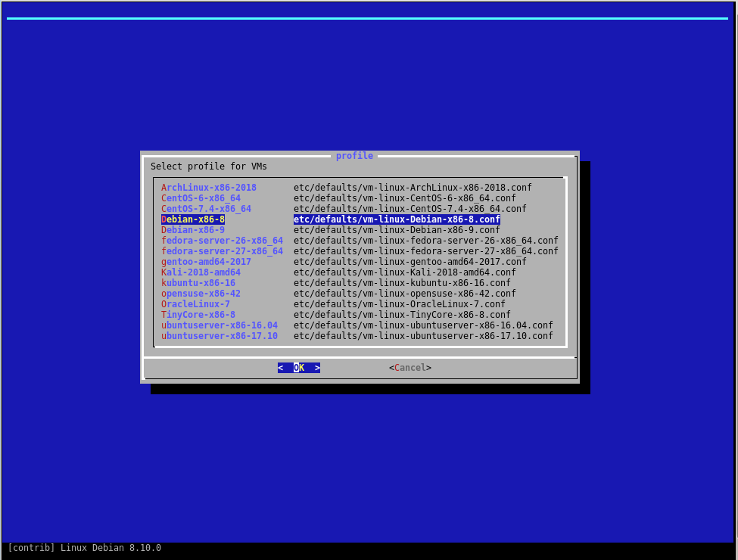The image size is (738, 560).
Task: Select the ubuntuserver-x86-17.10 profile
Action: click(220, 335)
